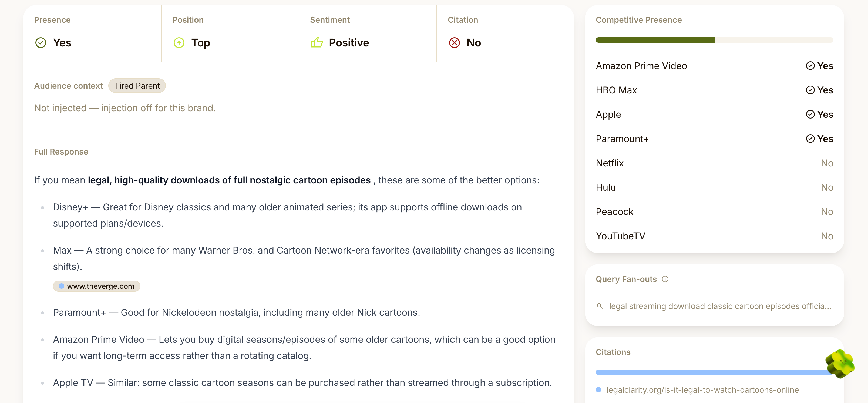Click the Competitive Presence heading
The image size is (868, 403).
click(638, 20)
